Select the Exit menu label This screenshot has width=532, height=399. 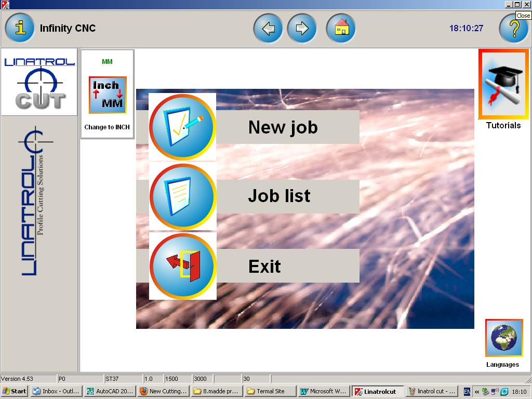pos(264,266)
